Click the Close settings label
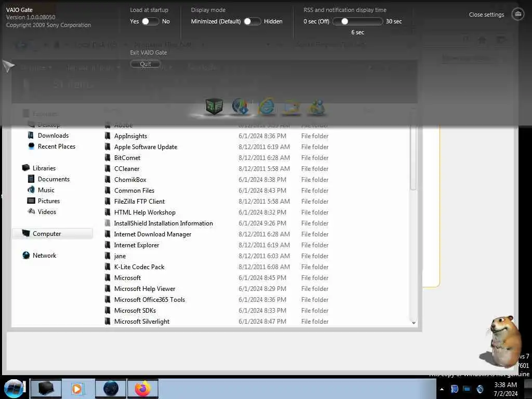The width and height of the screenshot is (532, 399). pyautogui.click(x=486, y=15)
